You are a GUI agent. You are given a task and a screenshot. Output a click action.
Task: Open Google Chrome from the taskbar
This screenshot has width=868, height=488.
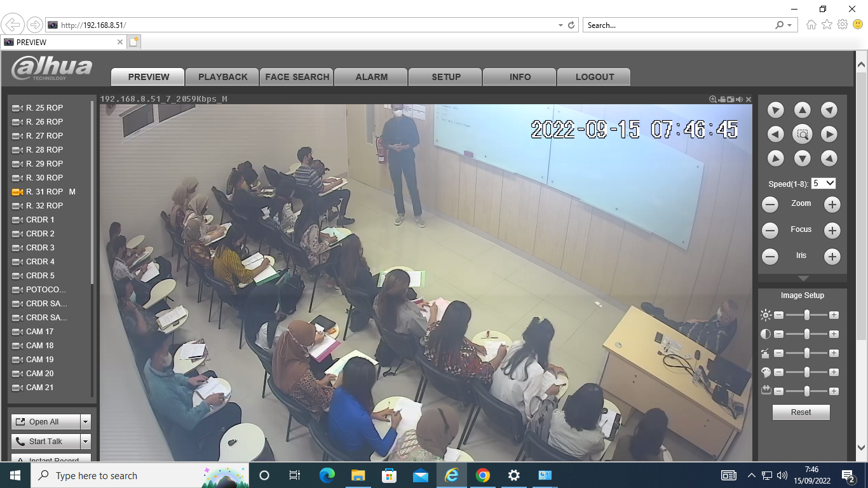483,475
